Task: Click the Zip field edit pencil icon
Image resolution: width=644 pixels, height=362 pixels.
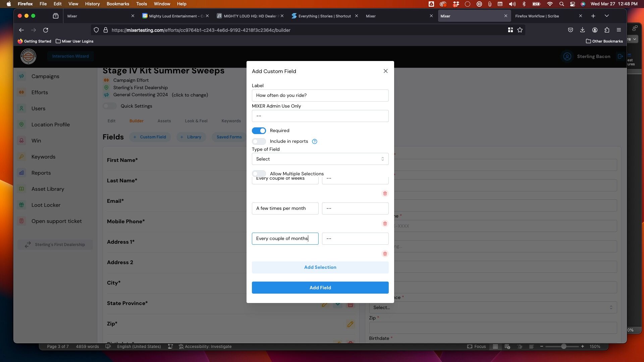Action: pos(350,324)
